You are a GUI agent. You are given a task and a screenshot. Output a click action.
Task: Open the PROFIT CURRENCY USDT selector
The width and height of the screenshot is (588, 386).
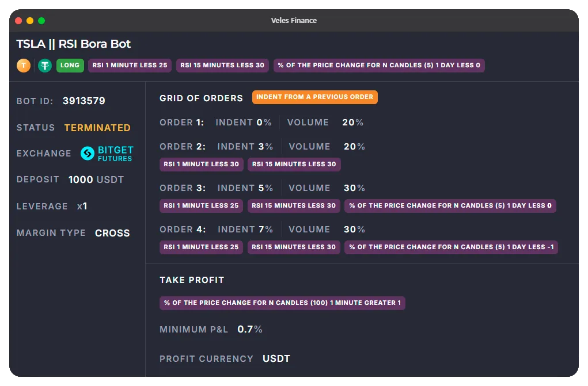point(276,358)
